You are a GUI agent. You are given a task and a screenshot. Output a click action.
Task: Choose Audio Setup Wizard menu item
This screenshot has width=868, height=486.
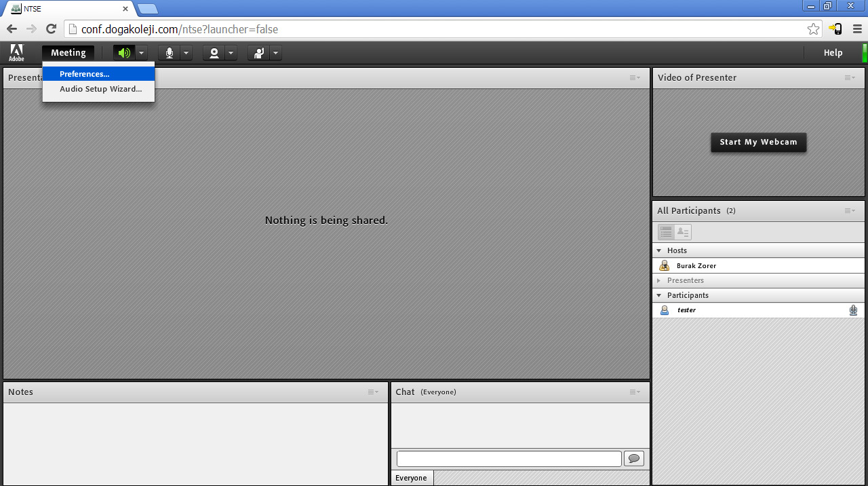pos(100,89)
